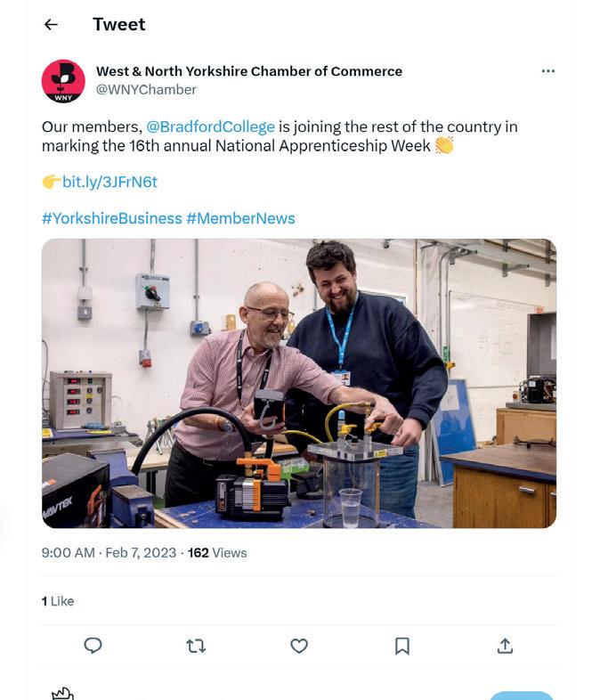The image size is (600, 700).
Task: Open the WNY Chamber profile avatar
Action: (x=63, y=81)
